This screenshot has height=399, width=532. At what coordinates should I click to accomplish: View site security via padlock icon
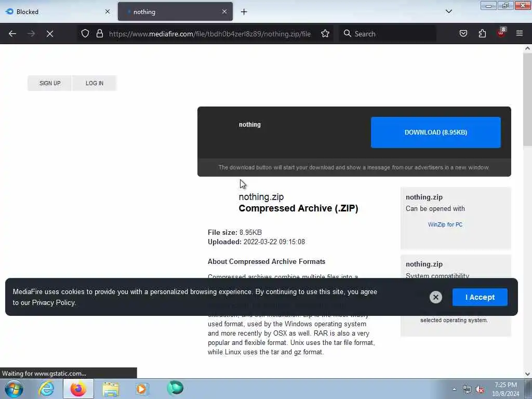click(x=99, y=34)
